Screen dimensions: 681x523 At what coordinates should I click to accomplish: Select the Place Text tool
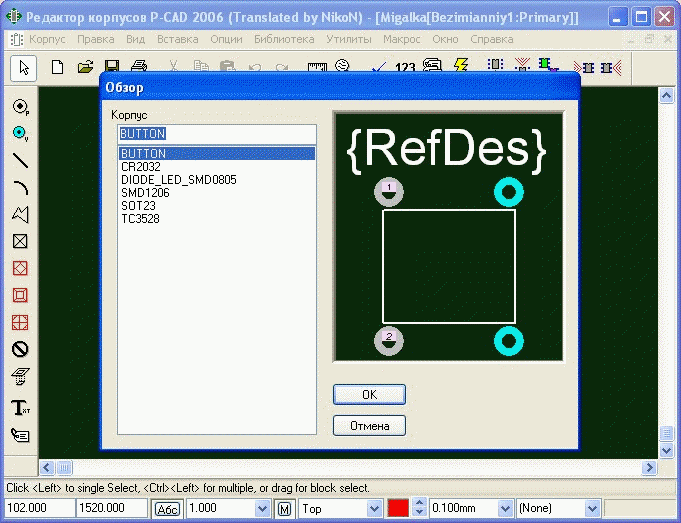(x=20, y=407)
